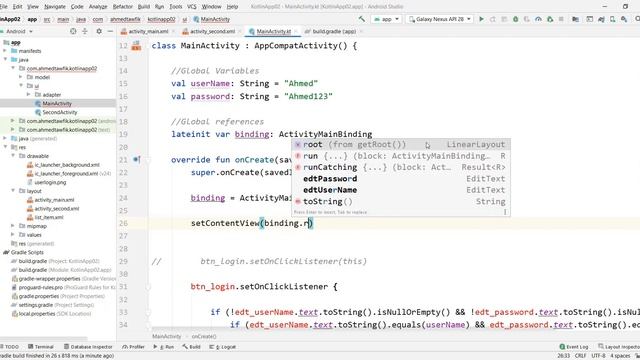Hide the Project panel with minus icon
The width and height of the screenshot is (640, 360).
click(110, 31)
